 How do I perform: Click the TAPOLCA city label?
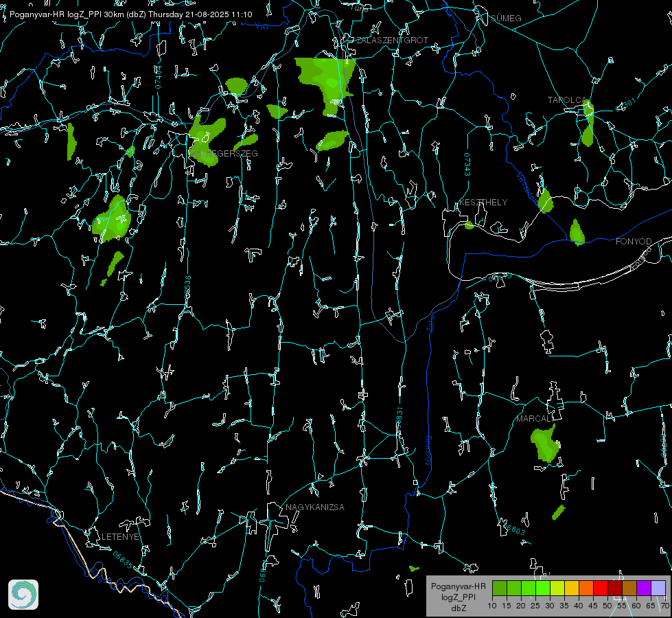(567, 100)
